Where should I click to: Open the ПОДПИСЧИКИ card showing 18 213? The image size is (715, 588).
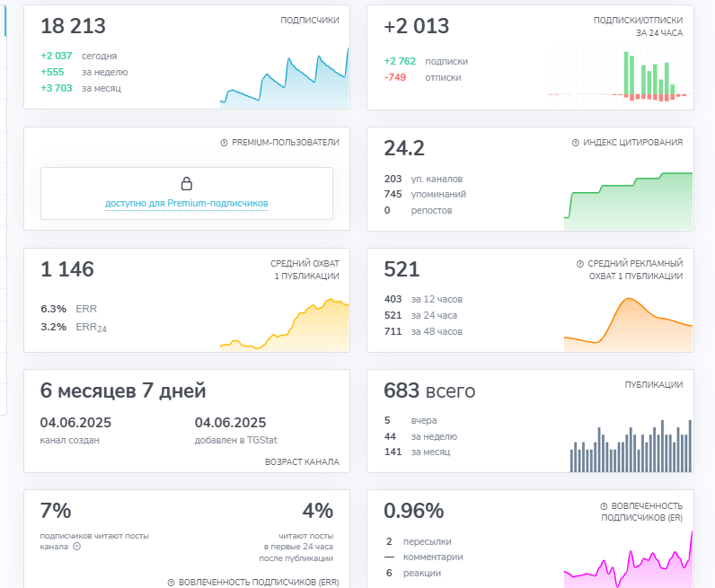(x=187, y=57)
